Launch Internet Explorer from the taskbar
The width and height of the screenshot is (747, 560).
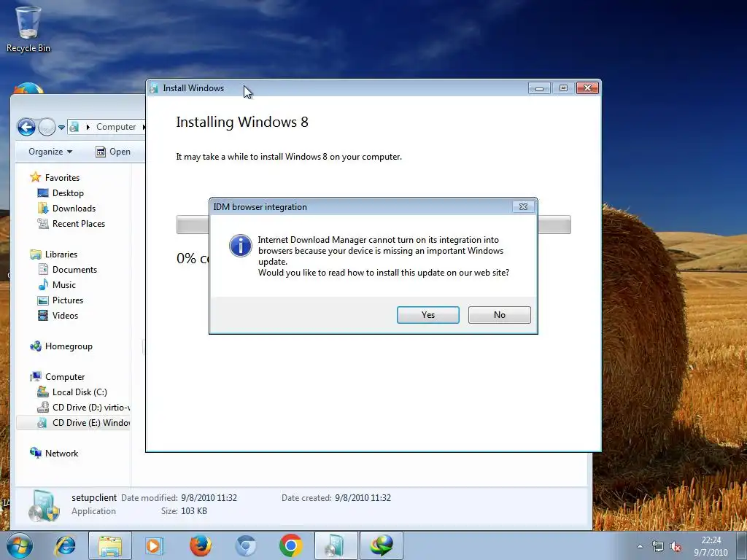coord(65,545)
